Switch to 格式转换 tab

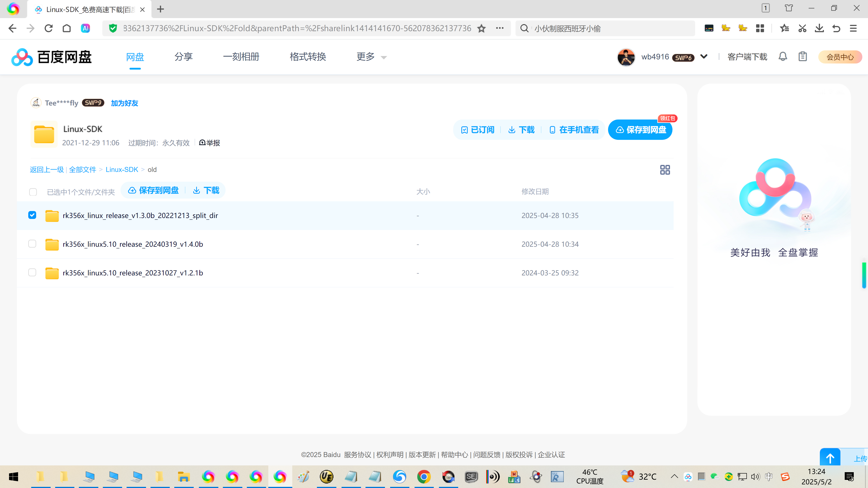point(308,57)
